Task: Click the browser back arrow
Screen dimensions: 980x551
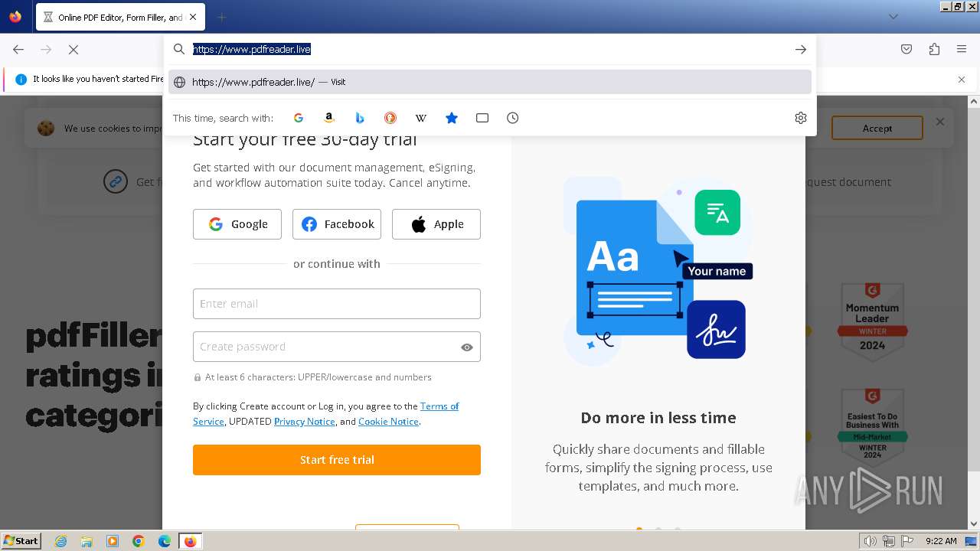Action: (x=18, y=49)
